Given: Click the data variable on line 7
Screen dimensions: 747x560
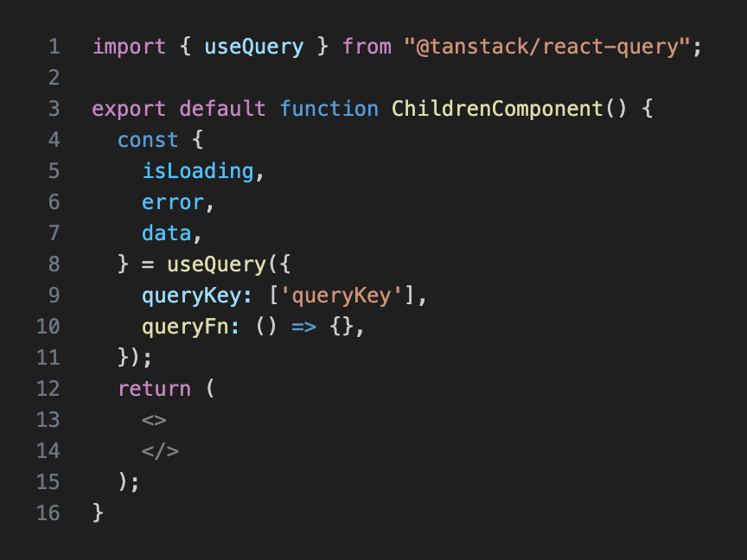Looking at the screenshot, I should point(167,233).
